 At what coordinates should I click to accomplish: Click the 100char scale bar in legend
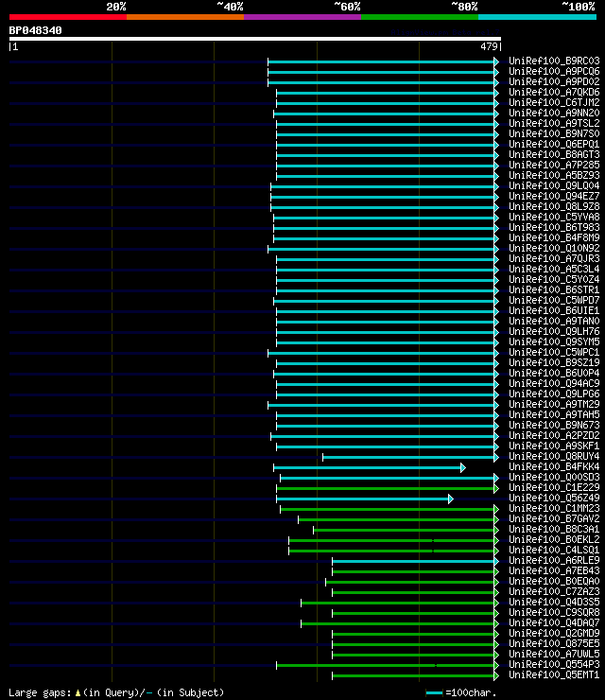pos(434,692)
